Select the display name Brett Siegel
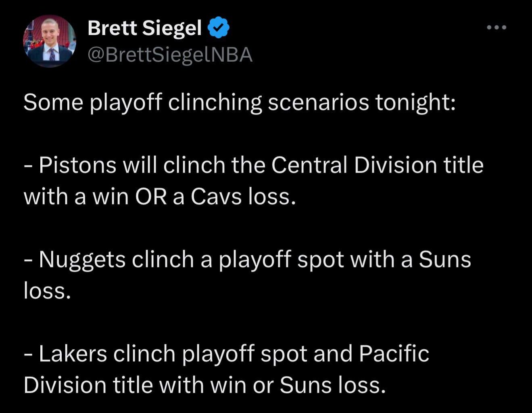 pyautogui.click(x=144, y=27)
